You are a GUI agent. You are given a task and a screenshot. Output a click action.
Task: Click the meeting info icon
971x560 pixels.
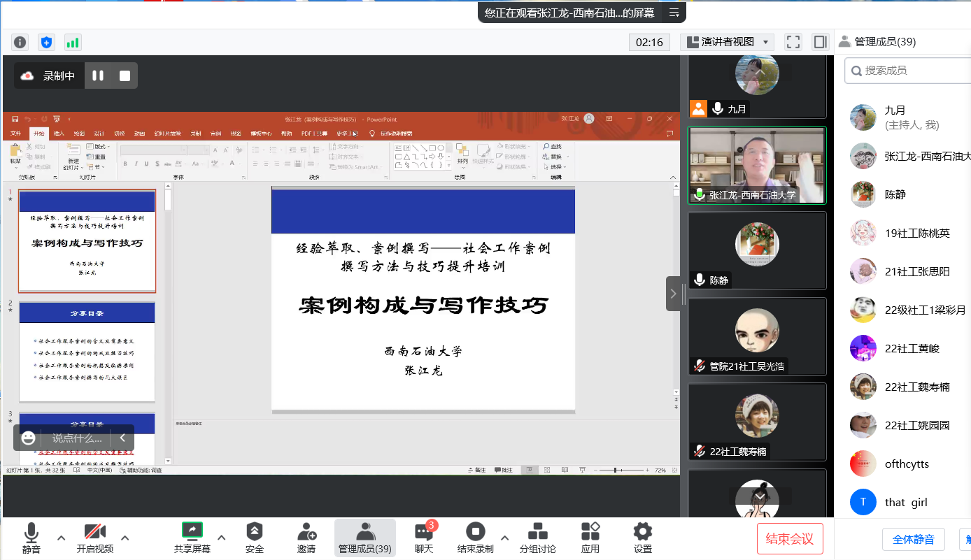[x=20, y=42]
